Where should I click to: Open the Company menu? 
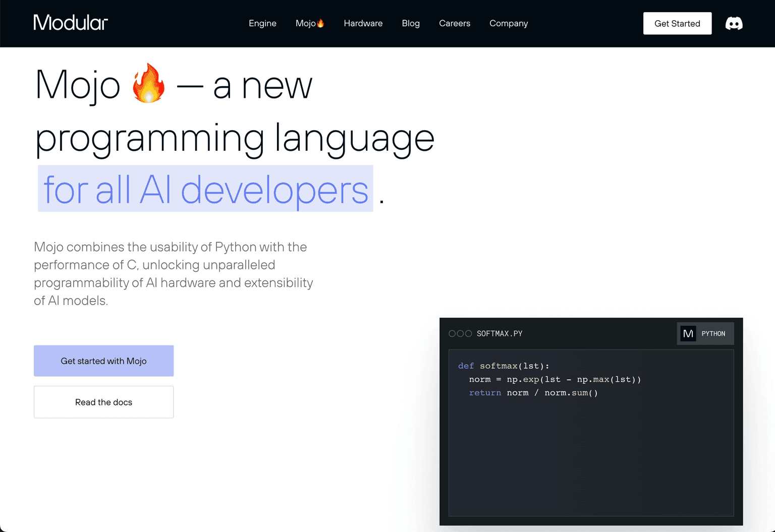click(x=509, y=23)
